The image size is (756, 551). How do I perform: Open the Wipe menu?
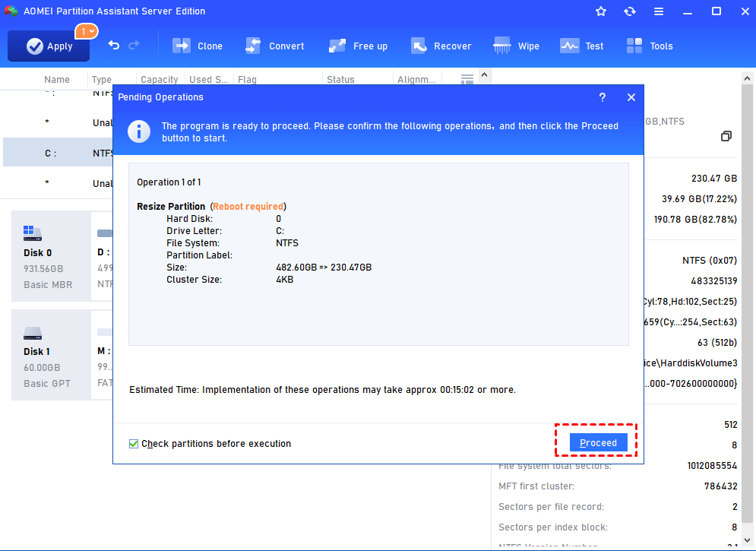(517, 46)
